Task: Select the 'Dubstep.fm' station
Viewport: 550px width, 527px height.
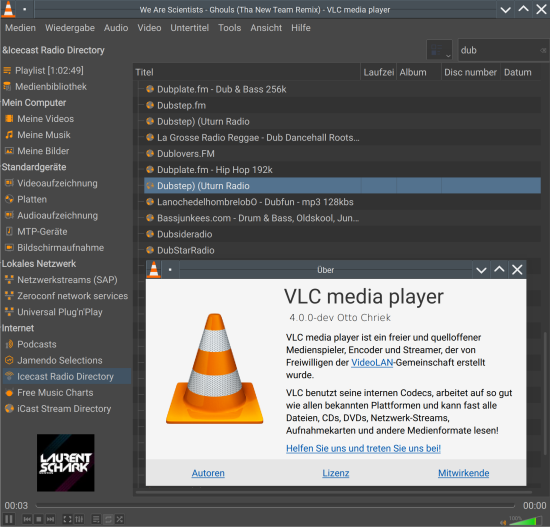Action: click(342, 106)
